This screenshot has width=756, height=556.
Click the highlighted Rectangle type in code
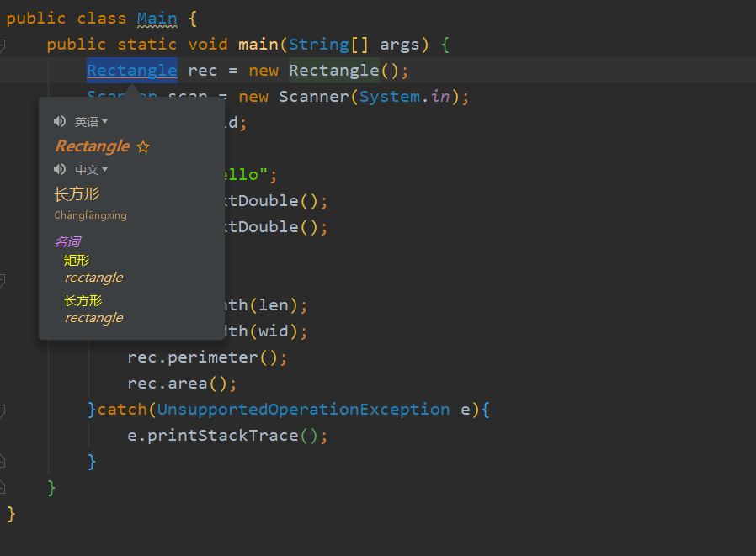pos(132,71)
